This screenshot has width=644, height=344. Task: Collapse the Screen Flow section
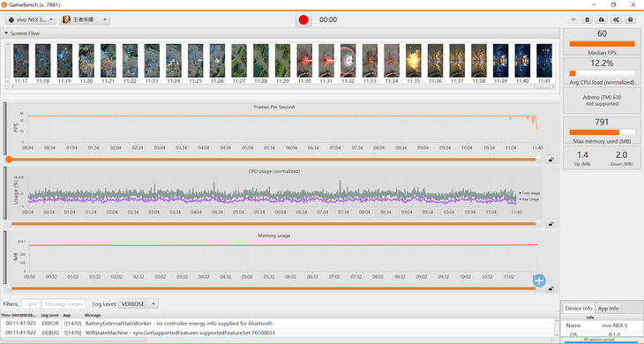6,34
